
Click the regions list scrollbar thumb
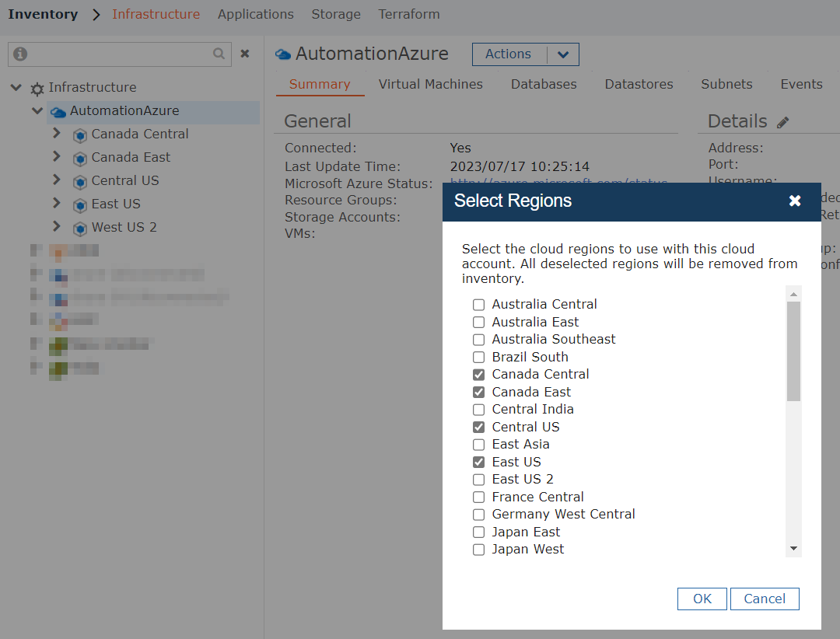click(x=794, y=351)
